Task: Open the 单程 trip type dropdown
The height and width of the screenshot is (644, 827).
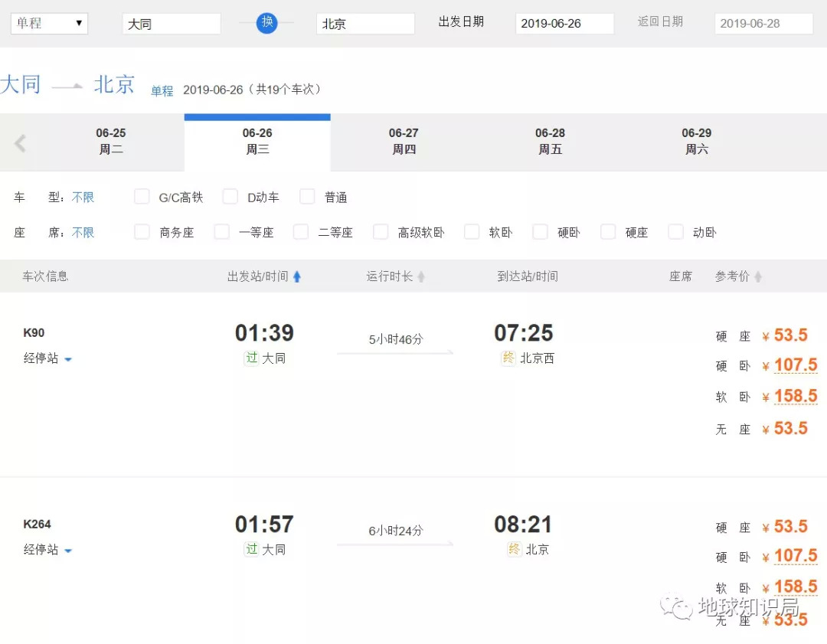Action: [49, 23]
